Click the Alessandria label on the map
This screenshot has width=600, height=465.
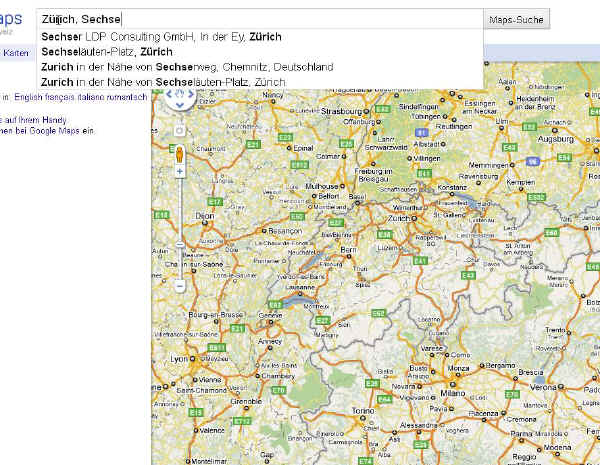(x=419, y=426)
